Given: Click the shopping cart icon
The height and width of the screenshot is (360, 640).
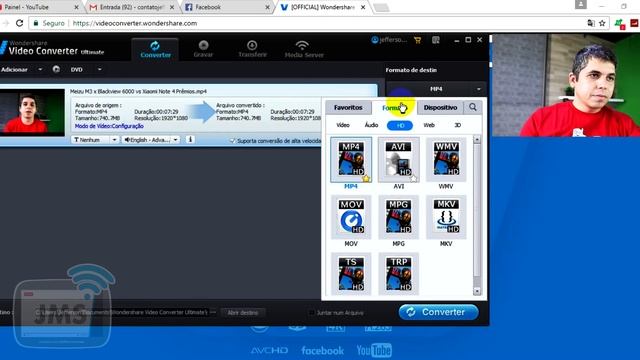Looking at the screenshot, I should pos(418,40).
